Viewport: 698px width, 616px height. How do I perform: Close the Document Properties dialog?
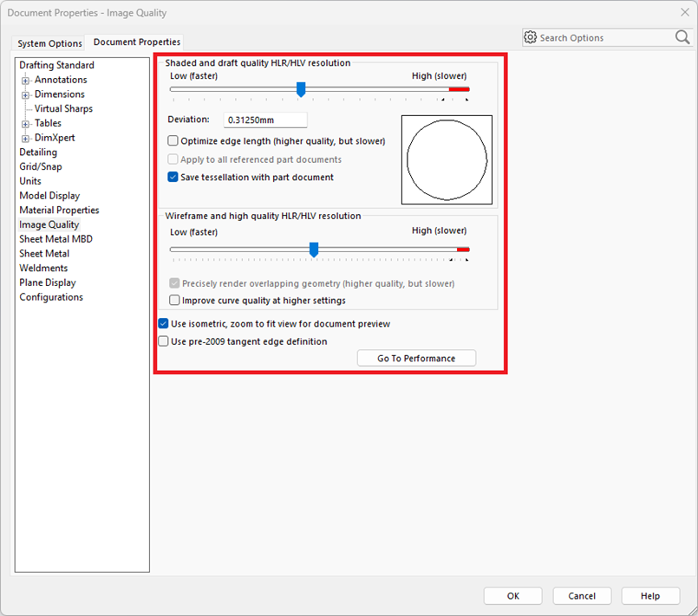coord(685,12)
